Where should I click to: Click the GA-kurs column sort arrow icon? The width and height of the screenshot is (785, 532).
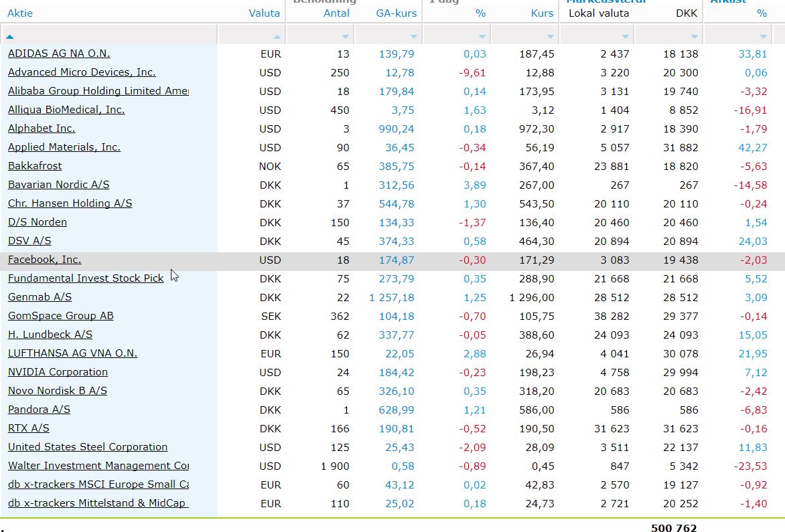[x=413, y=37]
